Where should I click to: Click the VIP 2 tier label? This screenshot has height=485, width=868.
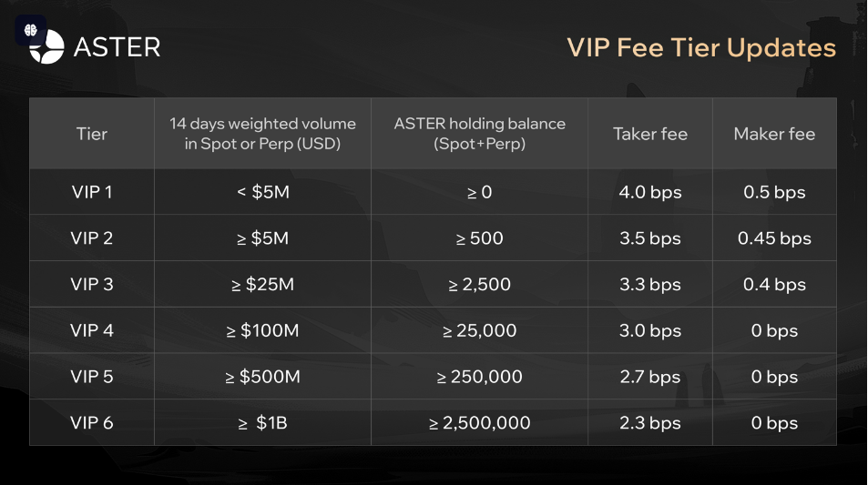point(92,238)
